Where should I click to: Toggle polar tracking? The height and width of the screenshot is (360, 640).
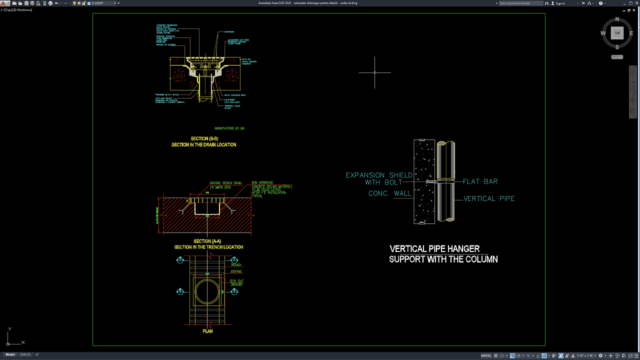(518, 356)
